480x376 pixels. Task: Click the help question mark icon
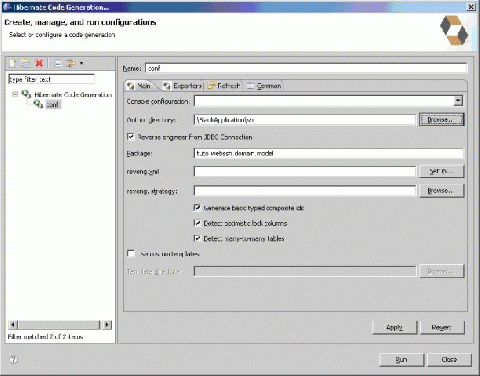pyautogui.click(x=14, y=359)
